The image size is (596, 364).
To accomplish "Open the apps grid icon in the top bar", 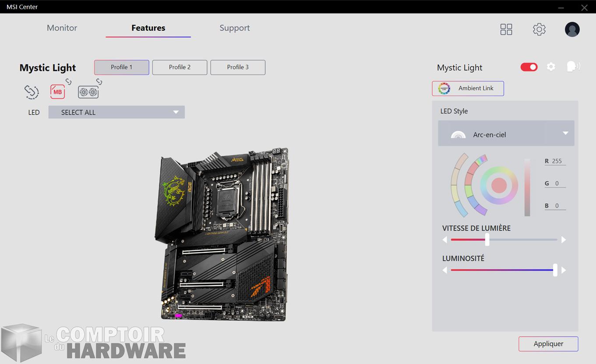I will point(506,29).
